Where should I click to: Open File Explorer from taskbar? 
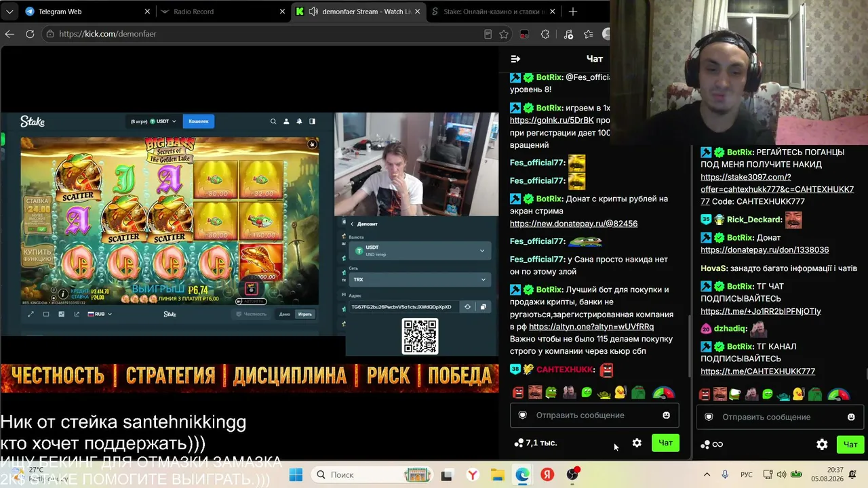click(497, 474)
